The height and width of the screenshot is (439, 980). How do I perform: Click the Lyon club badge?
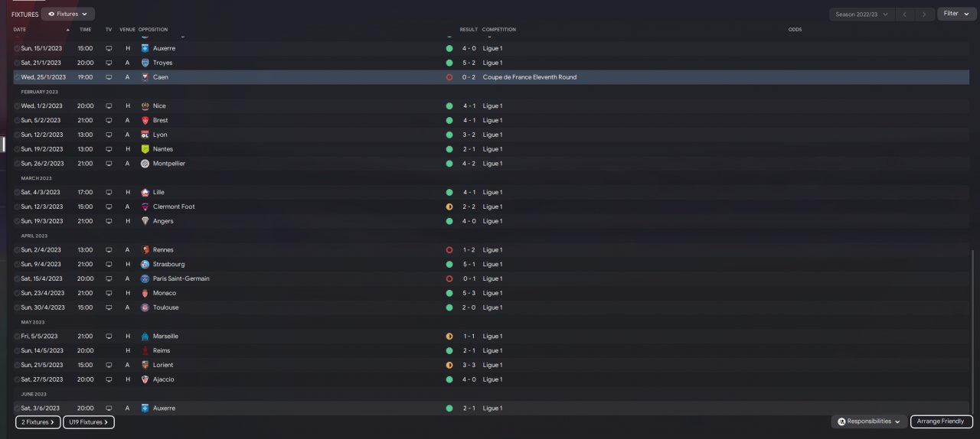tap(145, 135)
